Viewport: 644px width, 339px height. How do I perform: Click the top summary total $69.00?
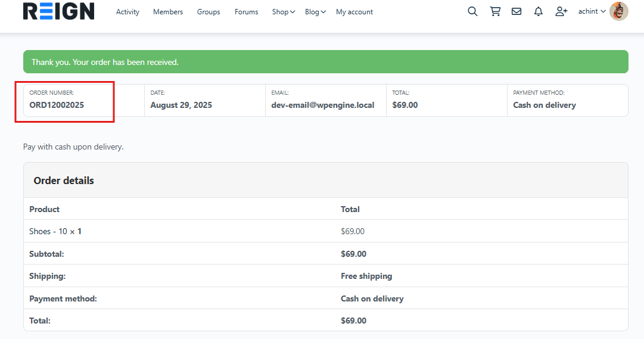pyautogui.click(x=405, y=105)
